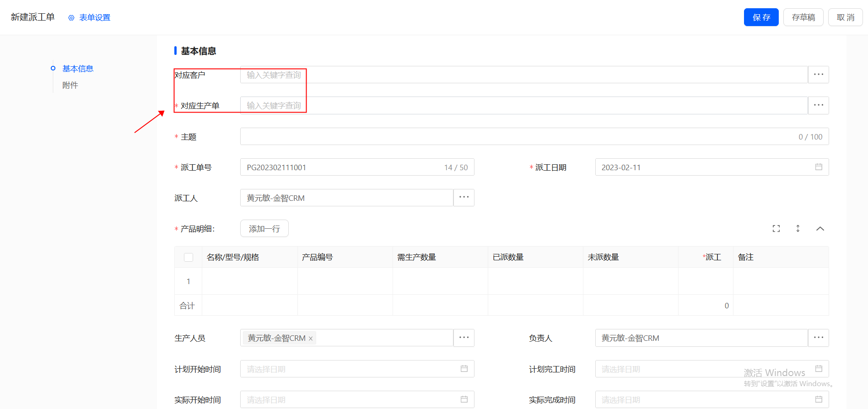Select 基本信息 in the left navigation
The image size is (868, 409).
point(78,69)
